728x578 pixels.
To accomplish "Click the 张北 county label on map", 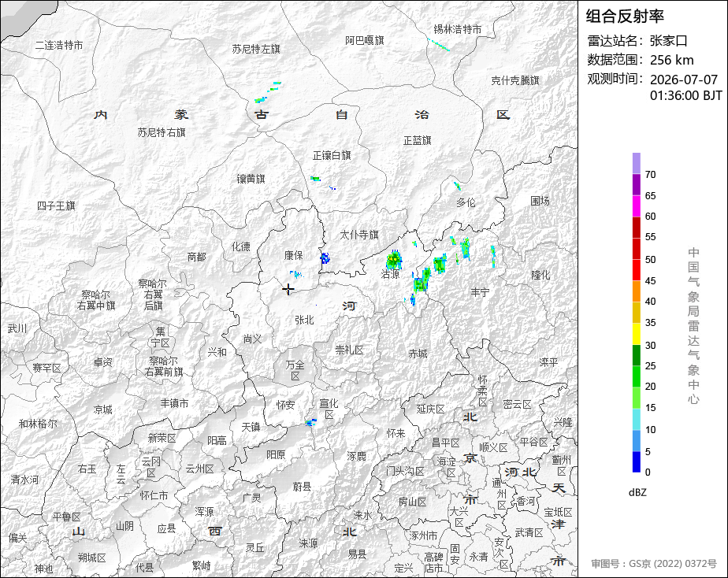I will coord(305,320).
